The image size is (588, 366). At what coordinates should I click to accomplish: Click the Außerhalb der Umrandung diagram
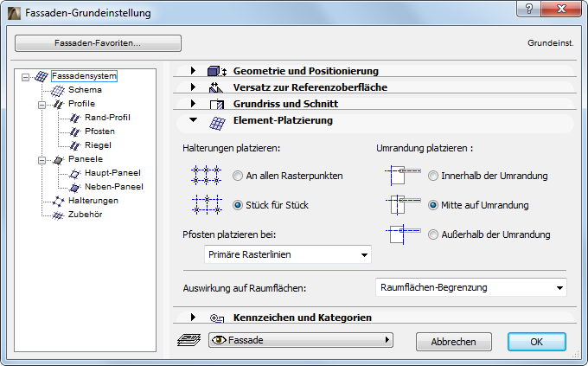403,234
